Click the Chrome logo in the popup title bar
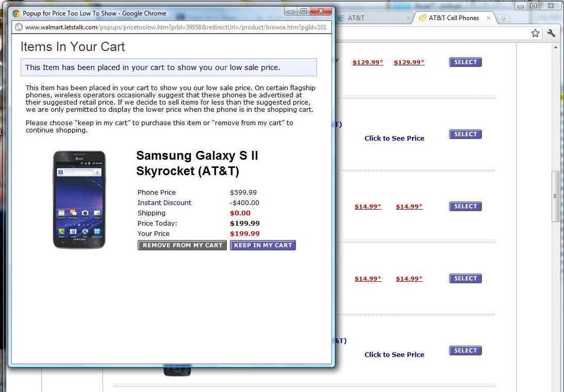Viewport: 564px width, 392px height. tap(16, 14)
